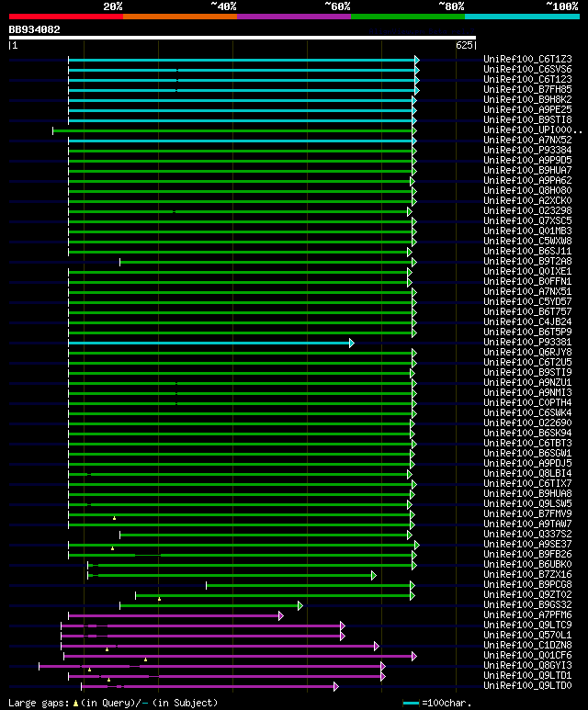Viewport: 588px width, 710px height.
Task: Open hit UniRef100_Q01CF6
Action: coord(527,656)
